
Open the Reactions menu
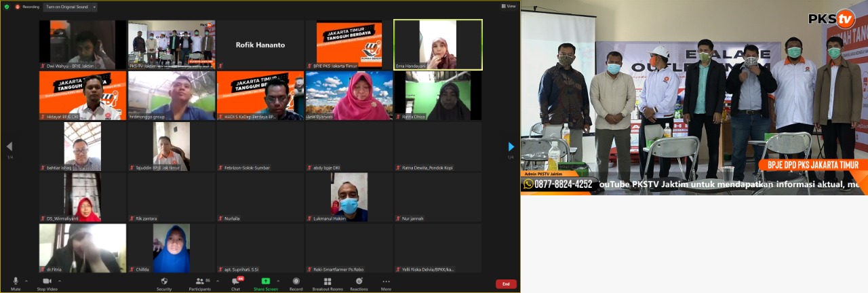(x=359, y=281)
